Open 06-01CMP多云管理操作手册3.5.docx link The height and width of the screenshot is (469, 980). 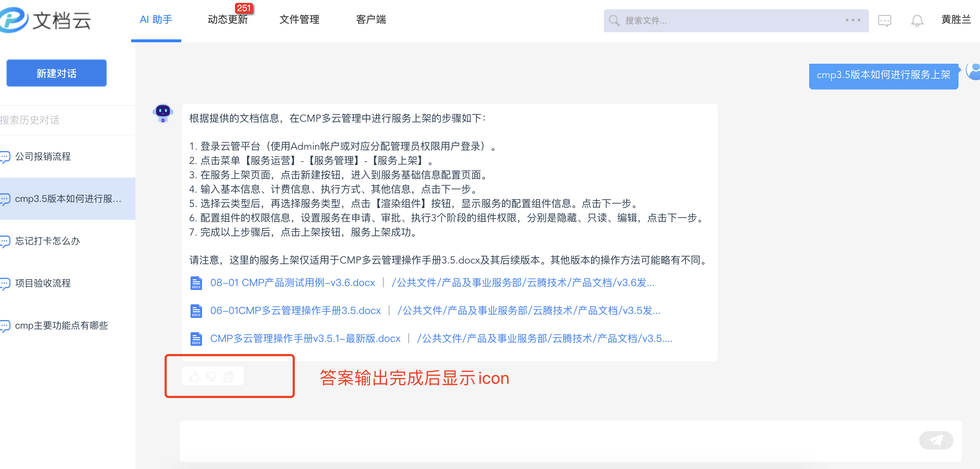click(295, 311)
